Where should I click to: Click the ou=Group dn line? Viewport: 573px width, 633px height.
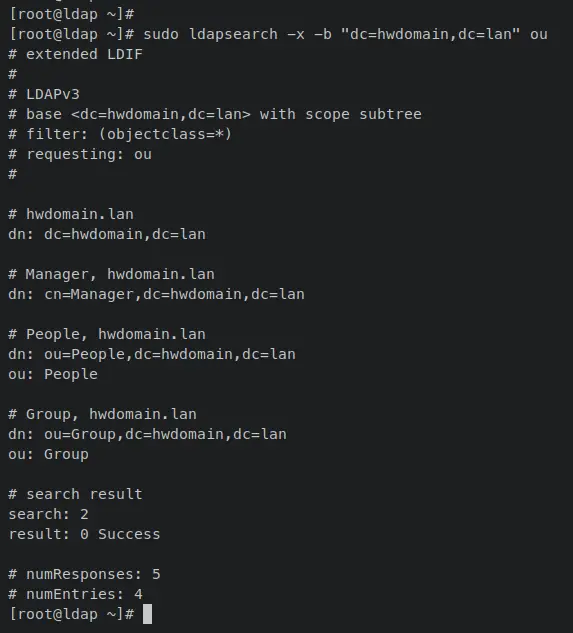pyautogui.click(x=147, y=434)
